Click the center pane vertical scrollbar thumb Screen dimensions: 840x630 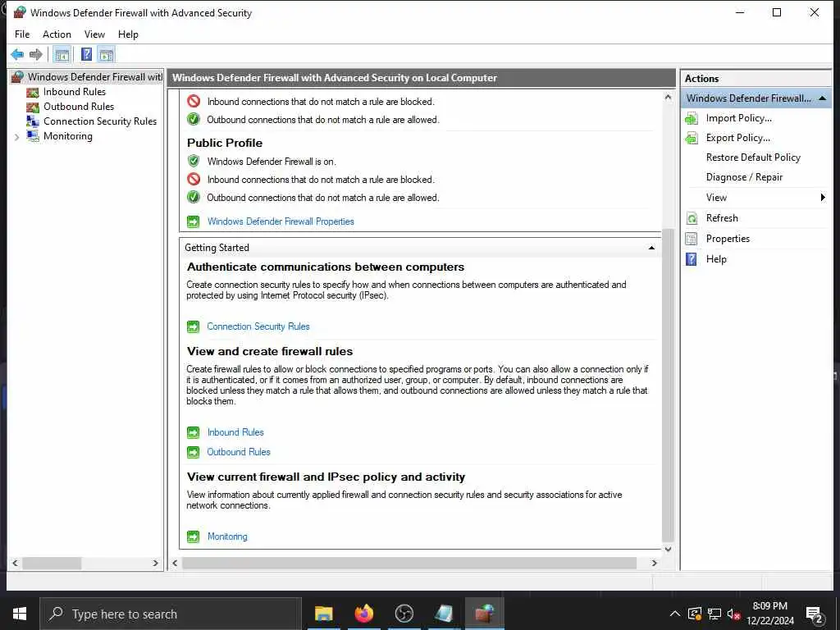click(x=668, y=386)
